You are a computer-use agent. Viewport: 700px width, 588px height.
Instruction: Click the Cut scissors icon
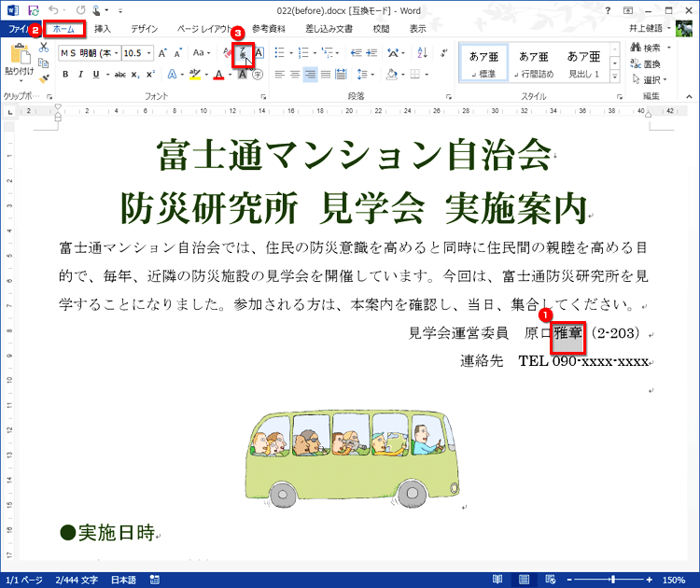43,48
